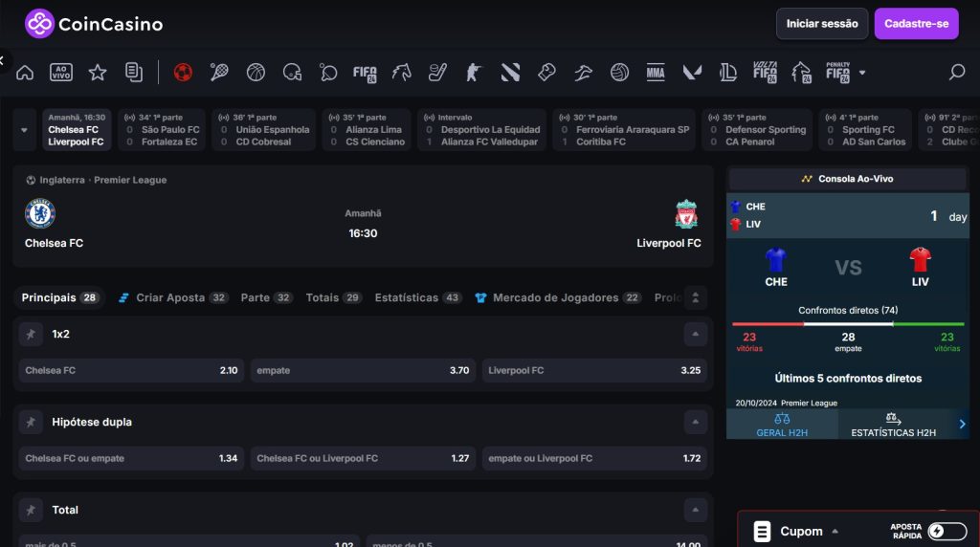980x547 pixels.
Task: Collapse the Hipótese dupla section
Action: [695, 422]
